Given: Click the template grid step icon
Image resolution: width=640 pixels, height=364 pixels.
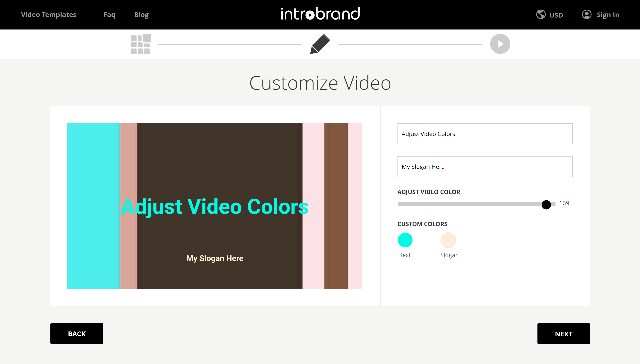Looking at the screenshot, I should tap(141, 44).
